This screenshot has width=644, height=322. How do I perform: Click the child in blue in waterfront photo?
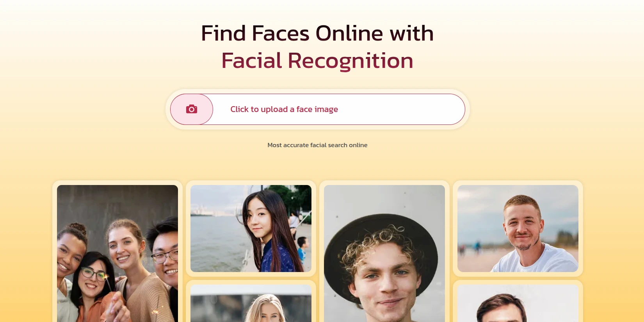point(302,250)
